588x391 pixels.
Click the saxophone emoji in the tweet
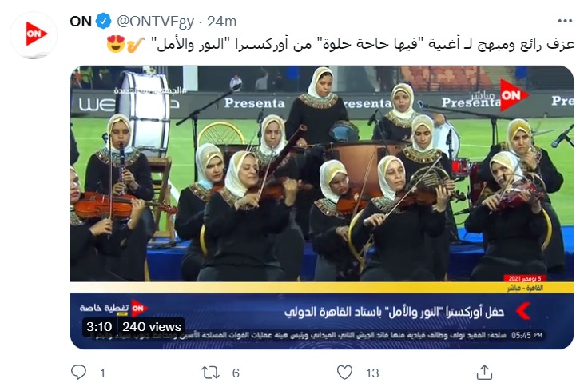[x=135, y=44]
